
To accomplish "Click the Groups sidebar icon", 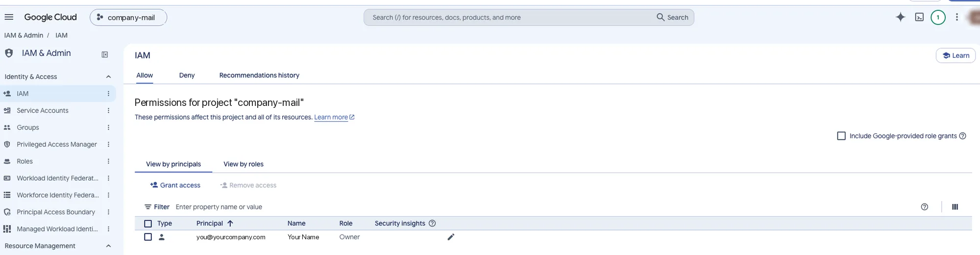I will click(x=7, y=127).
